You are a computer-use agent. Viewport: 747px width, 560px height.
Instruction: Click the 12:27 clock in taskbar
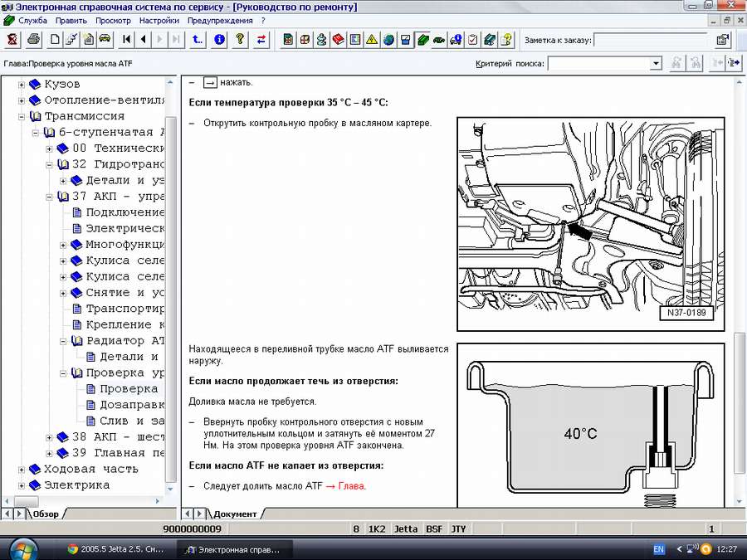(x=727, y=549)
